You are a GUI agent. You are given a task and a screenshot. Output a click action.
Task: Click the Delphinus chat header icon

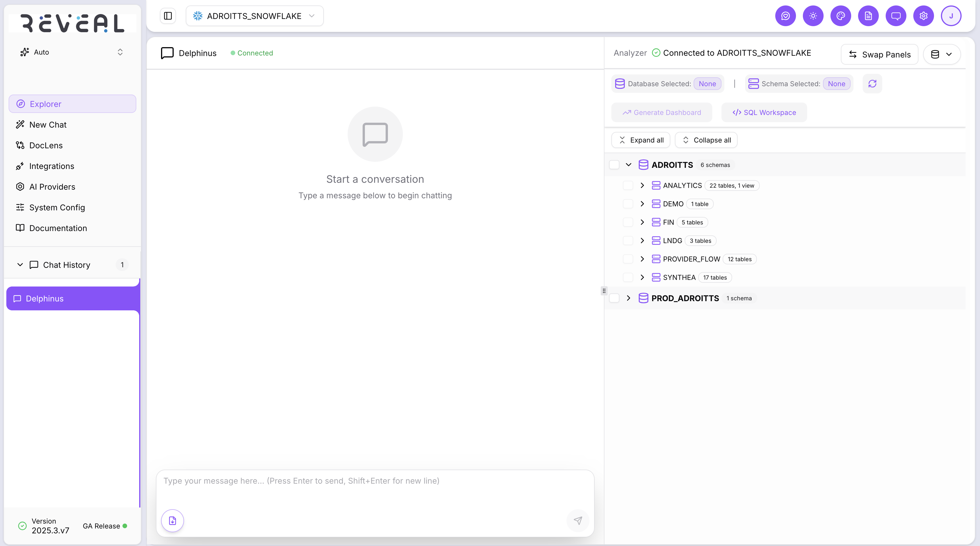click(x=167, y=53)
